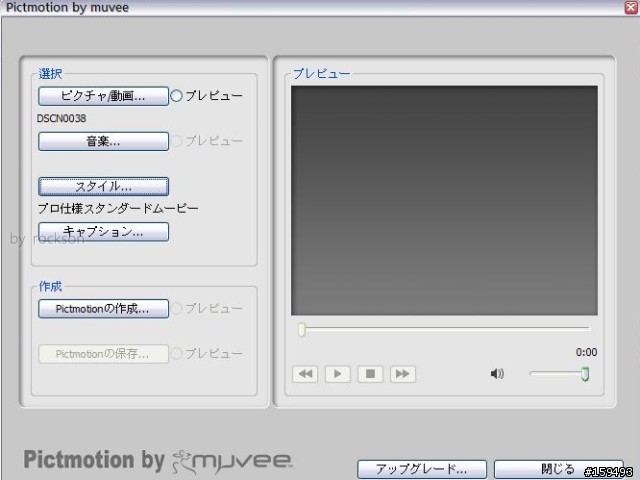Click the fast-forward playback icon
Screen dimensions: 640x480
pos(403,374)
